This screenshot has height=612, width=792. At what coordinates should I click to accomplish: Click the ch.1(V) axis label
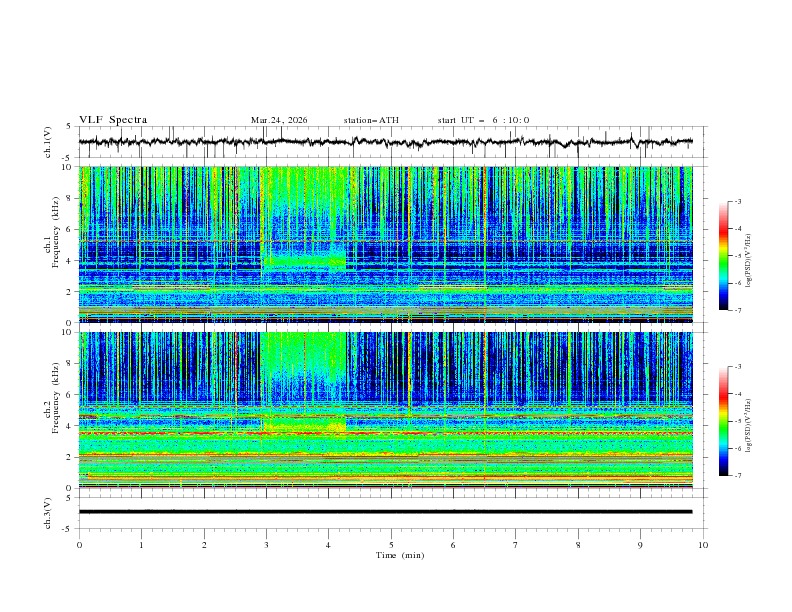point(48,142)
